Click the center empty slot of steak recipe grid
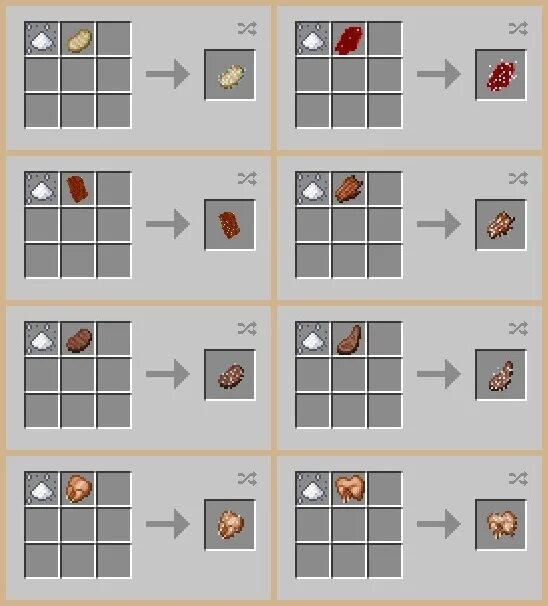Screen dimensions: 548x606 pos(78,375)
